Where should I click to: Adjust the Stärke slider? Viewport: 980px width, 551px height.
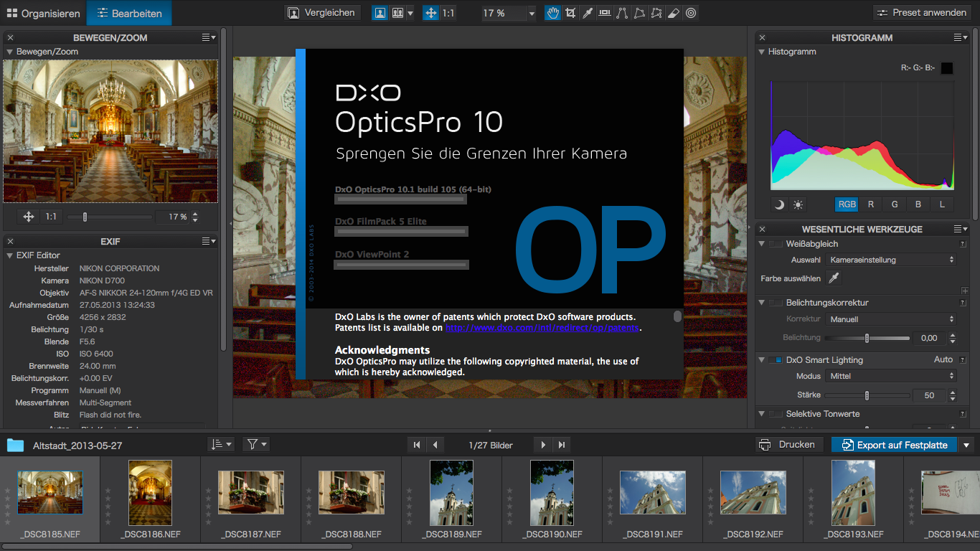(x=867, y=395)
